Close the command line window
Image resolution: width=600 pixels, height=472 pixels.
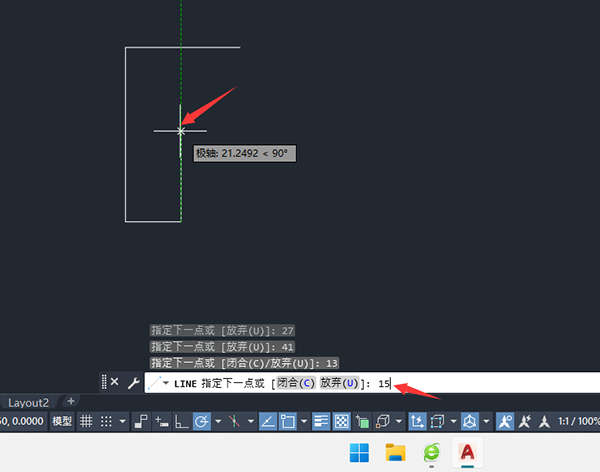(114, 382)
